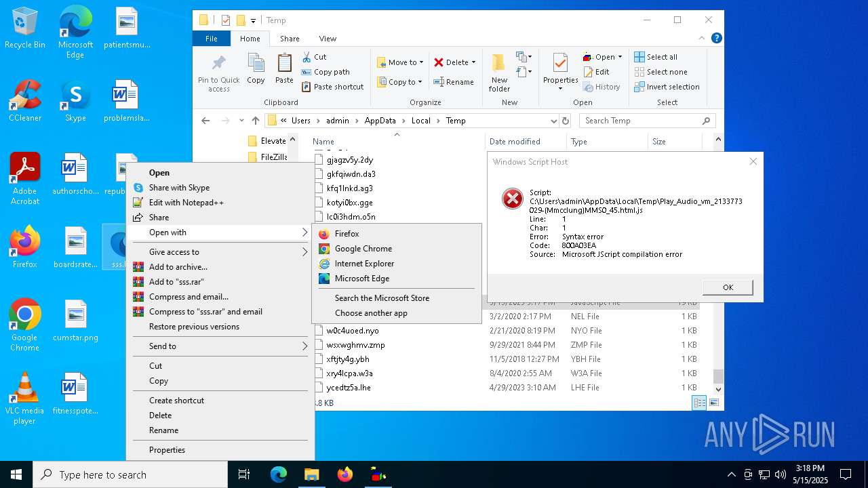Click the History ribbon command
The image size is (868, 488).
pyautogui.click(x=601, y=87)
